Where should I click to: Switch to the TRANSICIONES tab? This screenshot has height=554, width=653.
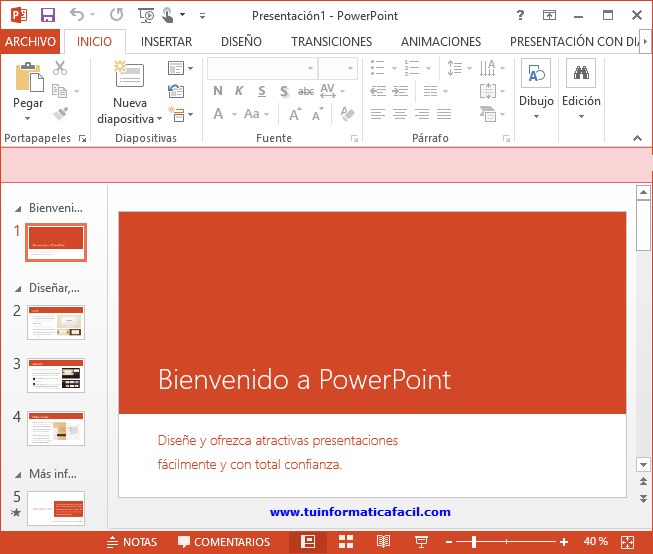click(x=331, y=42)
